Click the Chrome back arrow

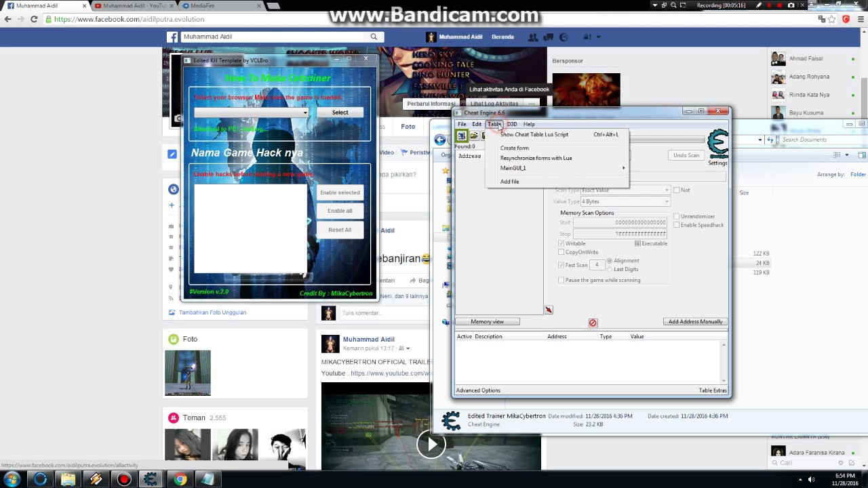8,19
